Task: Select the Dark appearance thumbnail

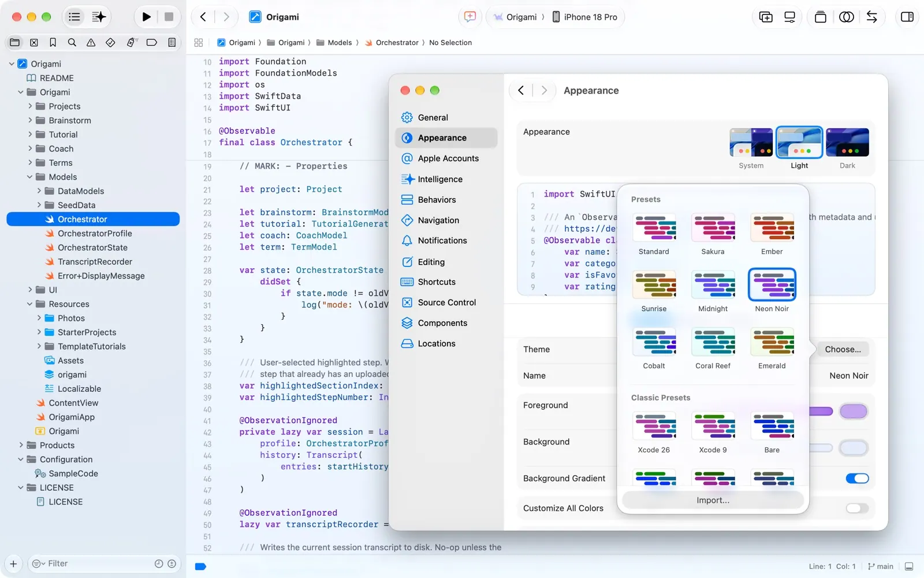Action: 847,143
